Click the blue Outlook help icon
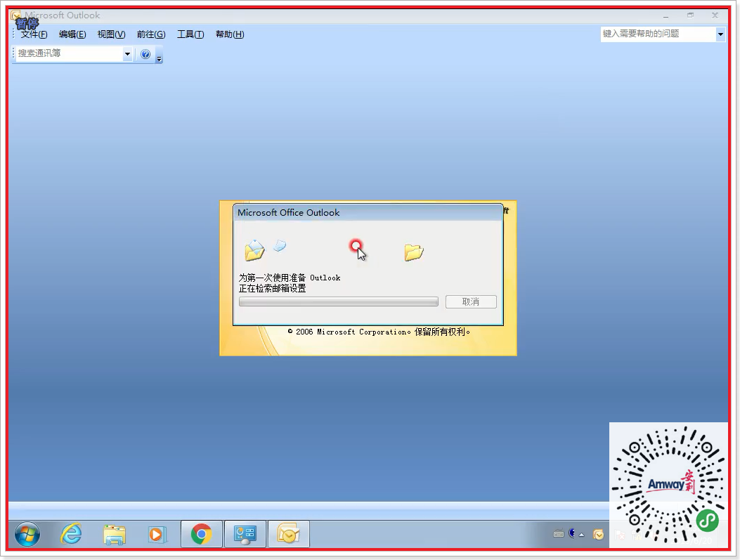Image resolution: width=740 pixels, height=560 pixels. [145, 54]
